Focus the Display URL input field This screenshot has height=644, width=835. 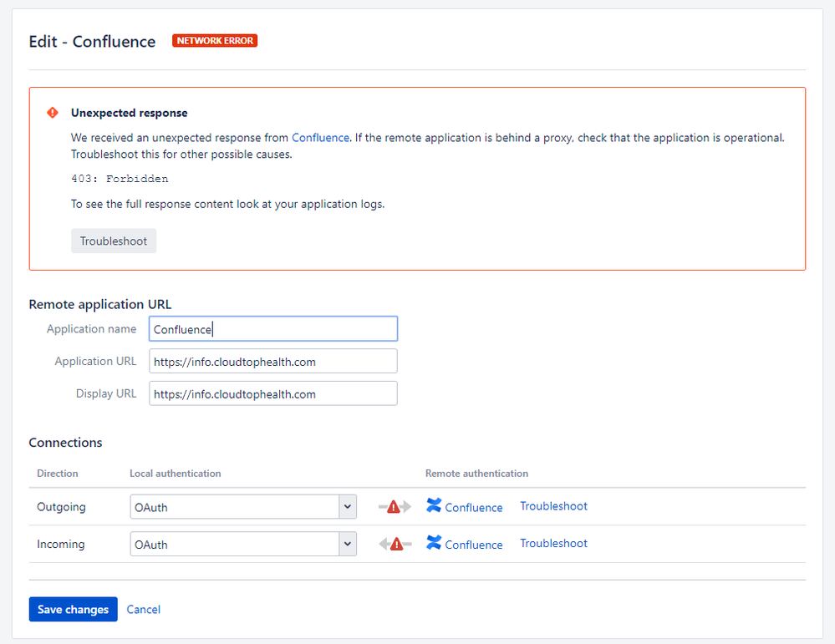[273, 393]
